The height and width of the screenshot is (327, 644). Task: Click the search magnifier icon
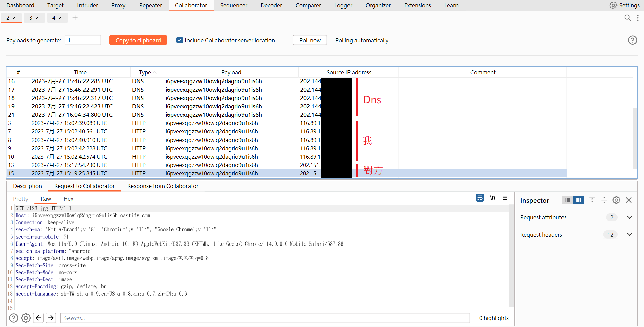(x=628, y=18)
